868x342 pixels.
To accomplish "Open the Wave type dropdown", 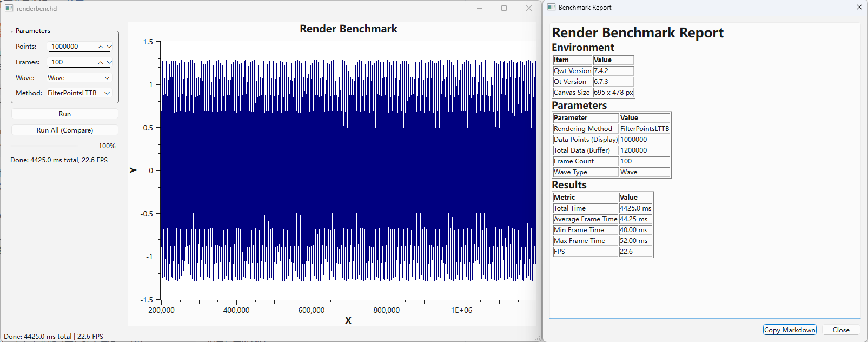I will coord(79,78).
